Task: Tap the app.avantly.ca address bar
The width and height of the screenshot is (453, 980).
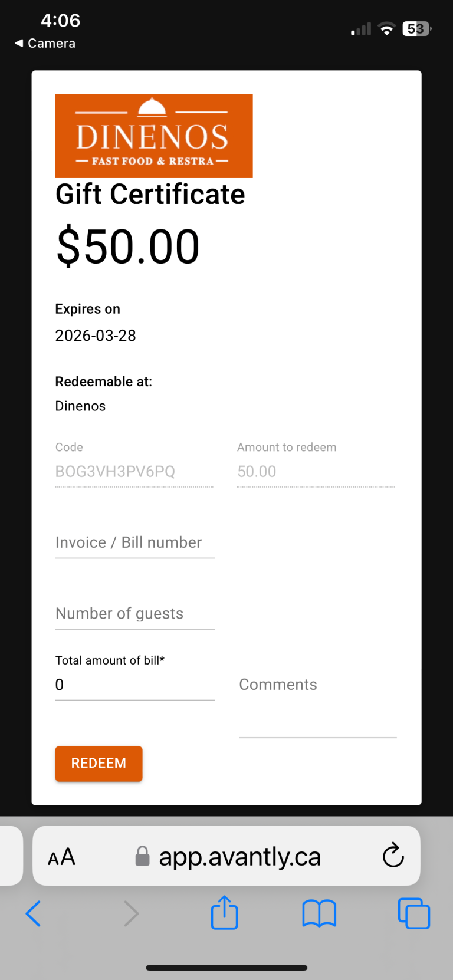Action: [x=239, y=857]
